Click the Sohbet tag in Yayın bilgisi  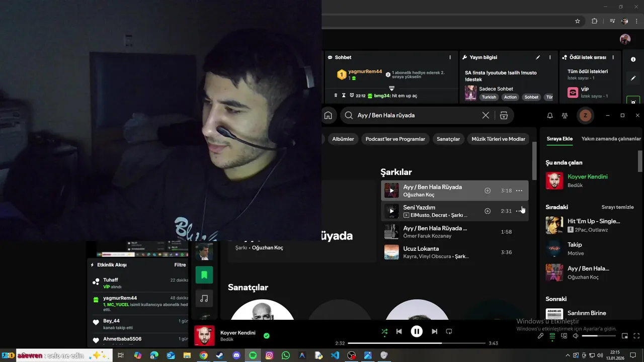(x=531, y=97)
